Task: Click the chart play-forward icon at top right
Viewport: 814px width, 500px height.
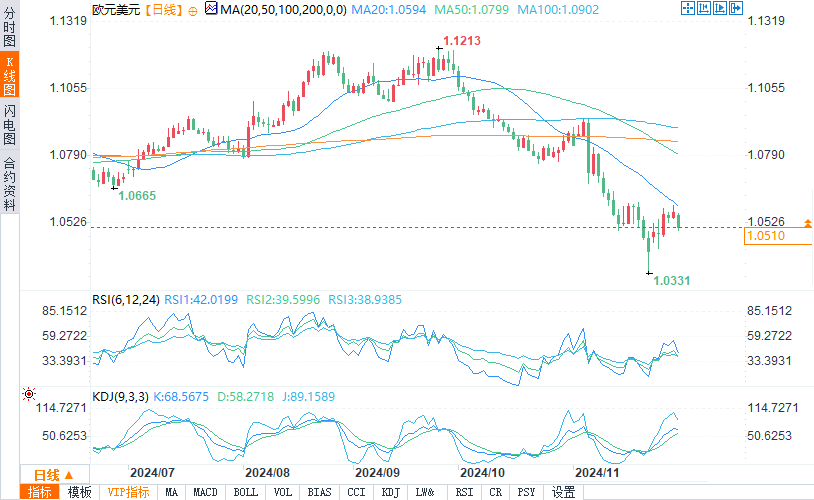Action: click(x=720, y=8)
